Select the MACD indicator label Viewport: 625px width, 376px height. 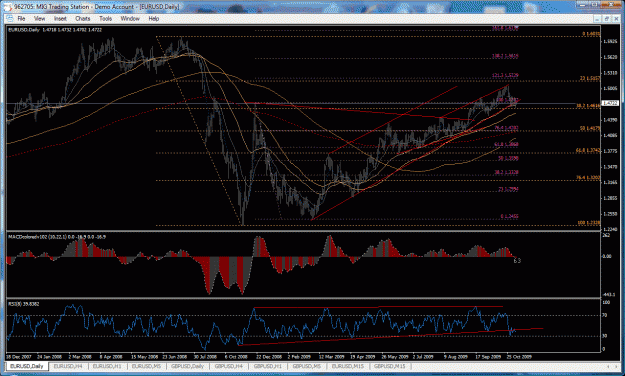tap(57, 237)
